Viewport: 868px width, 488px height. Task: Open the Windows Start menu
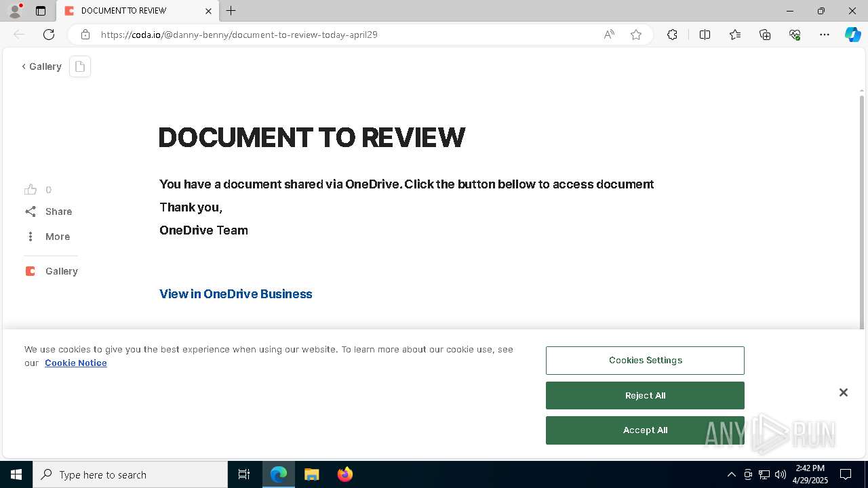coord(16,474)
